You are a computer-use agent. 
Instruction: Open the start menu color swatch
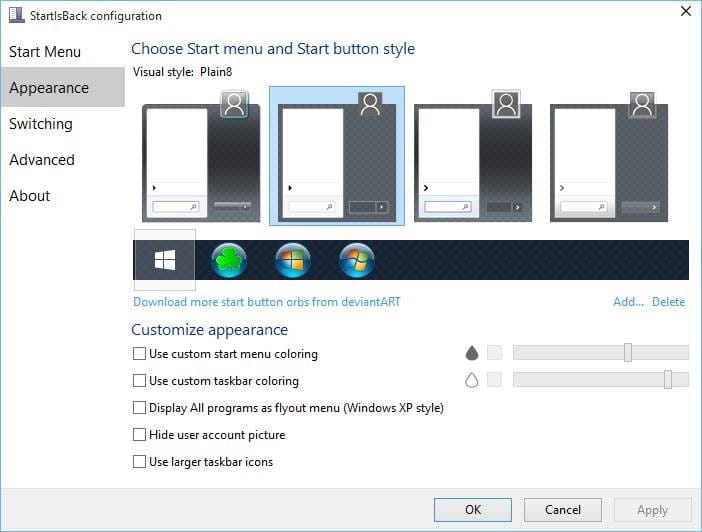tap(494, 353)
